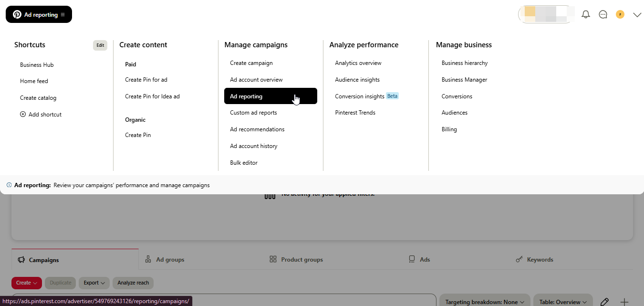Select Create Pin for Idea ad
The image size is (644, 306).
[x=152, y=96]
